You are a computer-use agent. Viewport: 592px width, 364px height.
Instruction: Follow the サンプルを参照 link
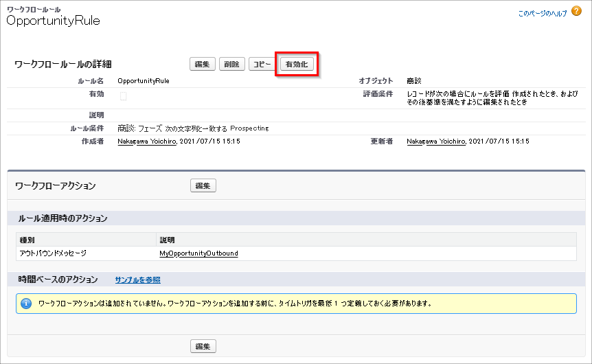[x=137, y=280]
